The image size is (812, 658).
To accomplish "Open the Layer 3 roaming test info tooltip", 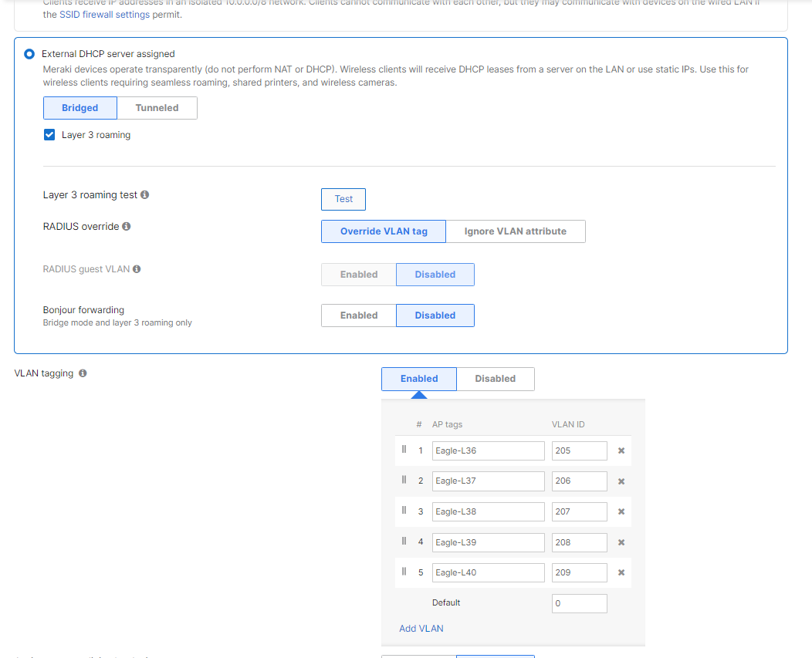I will coord(145,194).
